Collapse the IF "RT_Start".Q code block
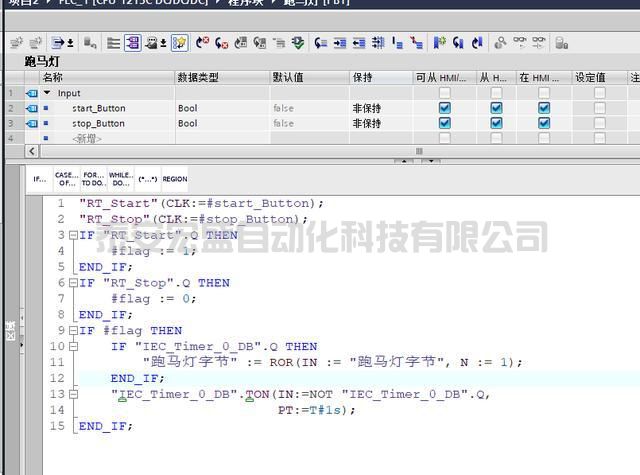The height and width of the screenshot is (475, 640). (x=72, y=235)
